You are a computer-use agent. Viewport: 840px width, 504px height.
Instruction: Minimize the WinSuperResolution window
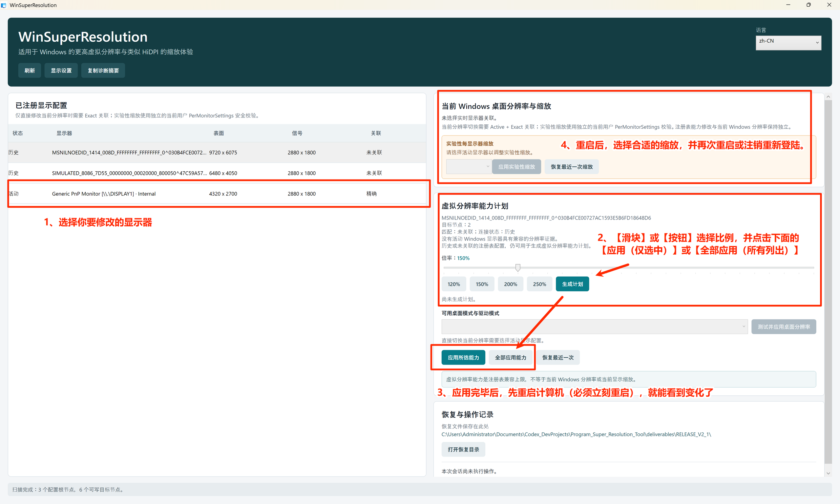tap(788, 5)
